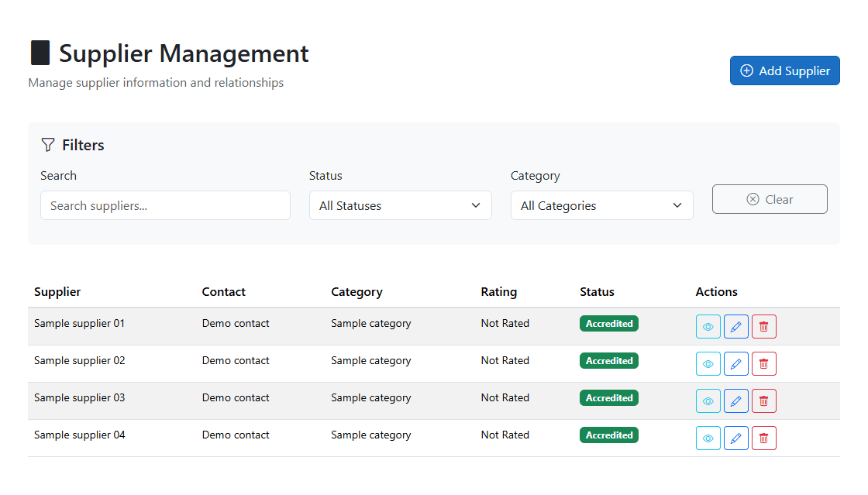
Task: Delete Sample supplier 04 using trash icon
Action: pos(764,438)
